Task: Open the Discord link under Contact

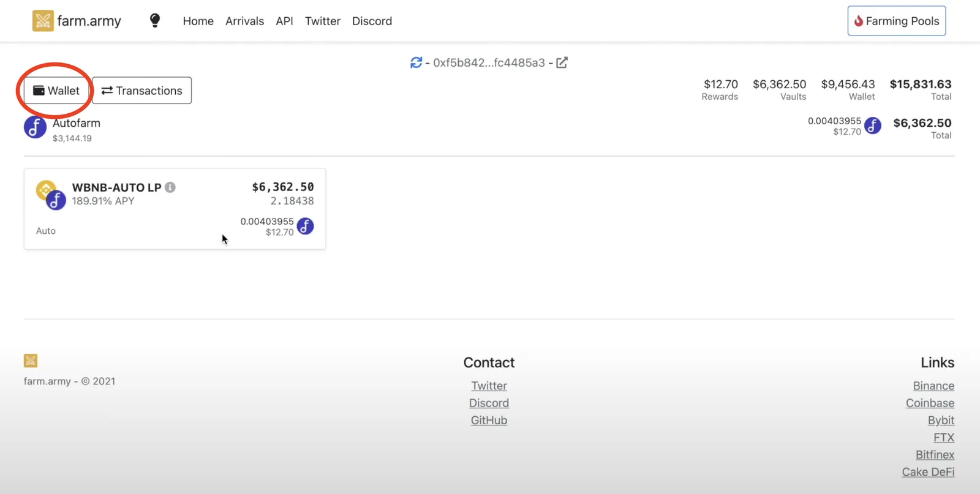Action: coord(489,403)
